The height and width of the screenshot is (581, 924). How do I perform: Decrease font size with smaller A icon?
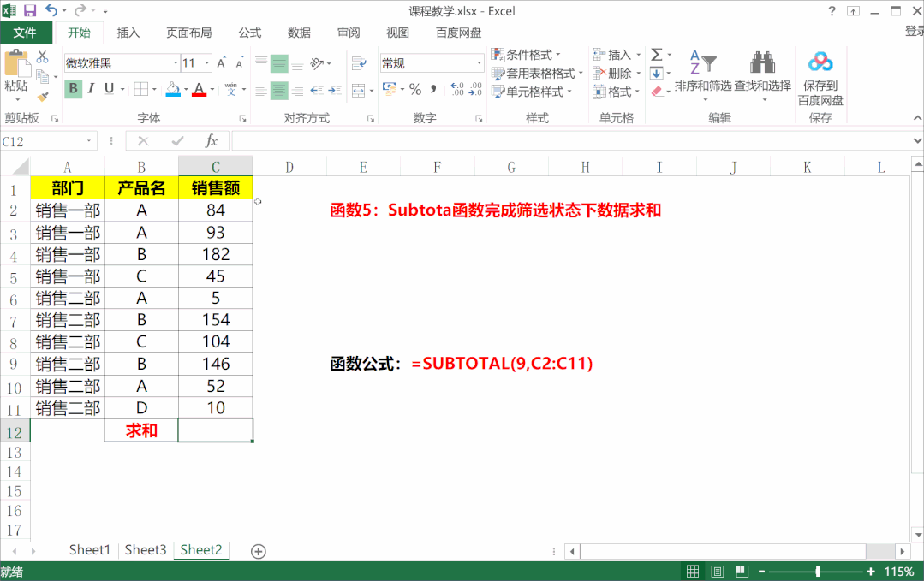pyautogui.click(x=239, y=63)
